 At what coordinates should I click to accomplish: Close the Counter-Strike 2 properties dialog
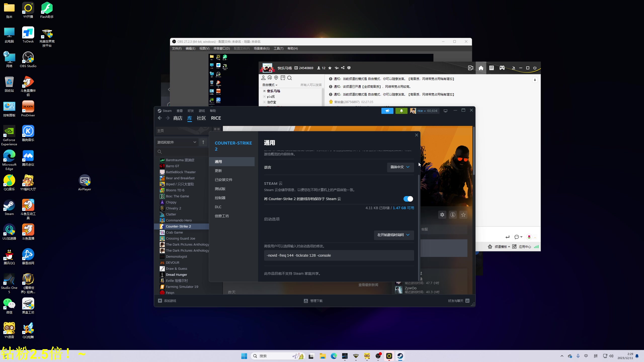(x=417, y=135)
